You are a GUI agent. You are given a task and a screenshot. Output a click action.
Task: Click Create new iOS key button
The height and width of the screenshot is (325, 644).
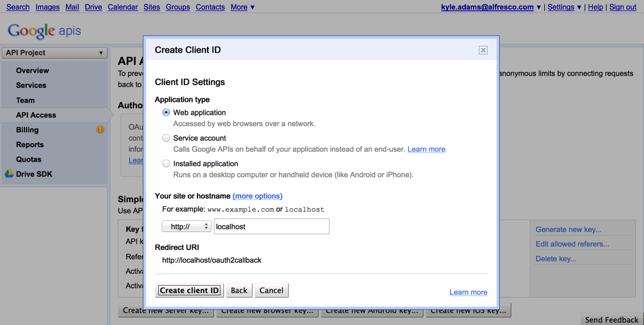468,311
